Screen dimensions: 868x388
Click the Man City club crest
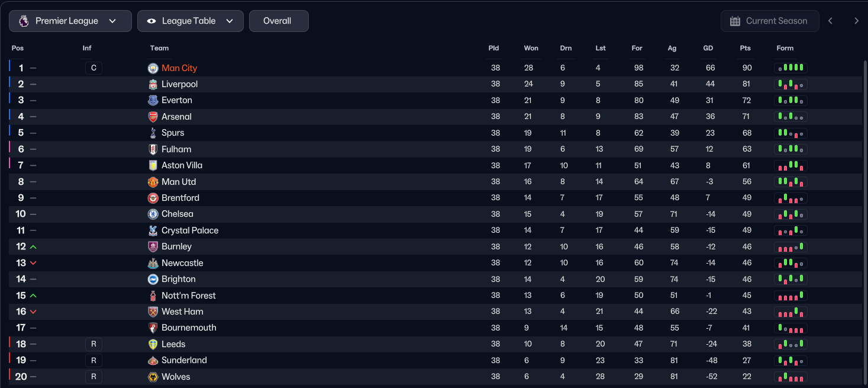click(x=153, y=68)
